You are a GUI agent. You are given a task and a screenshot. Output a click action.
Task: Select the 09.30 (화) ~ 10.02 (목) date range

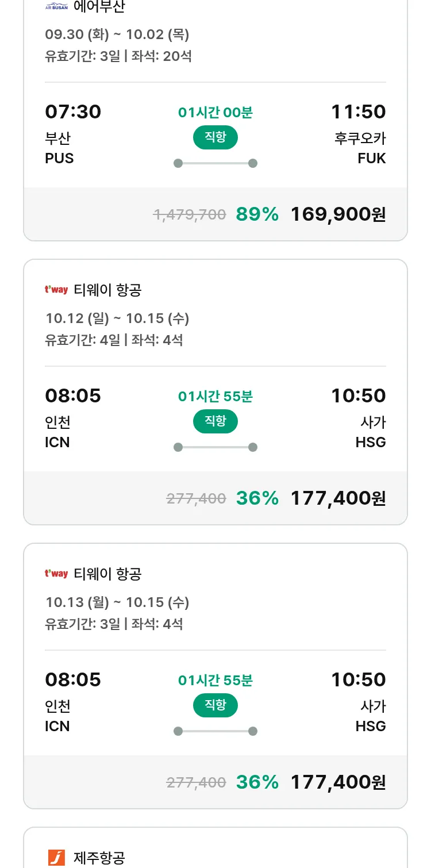[x=117, y=34]
